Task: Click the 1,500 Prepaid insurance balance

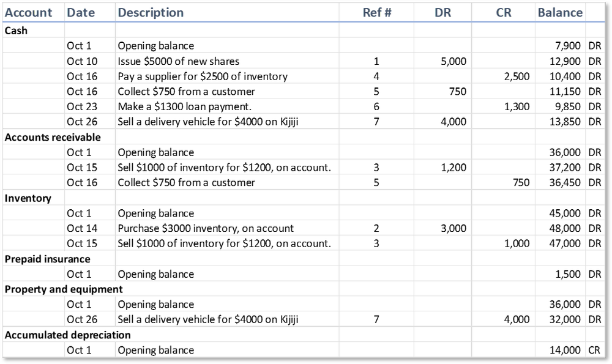Action: [x=568, y=274]
